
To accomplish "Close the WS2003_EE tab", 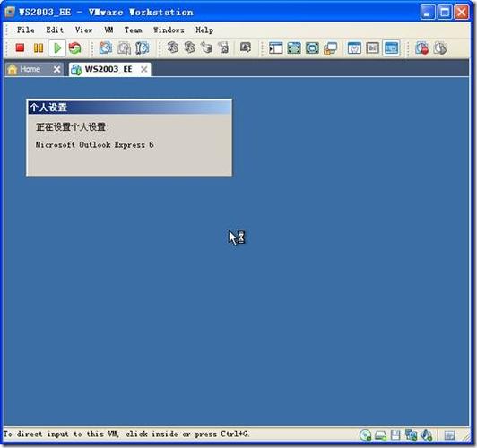I will [x=143, y=70].
